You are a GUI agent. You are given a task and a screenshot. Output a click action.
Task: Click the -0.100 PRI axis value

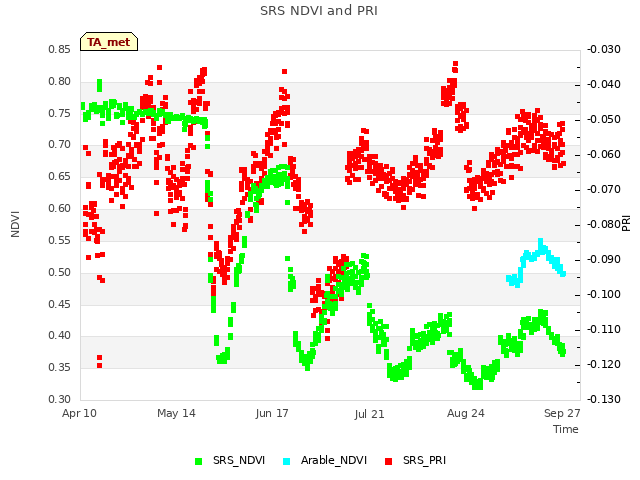pyautogui.click(x=604, y=295)
